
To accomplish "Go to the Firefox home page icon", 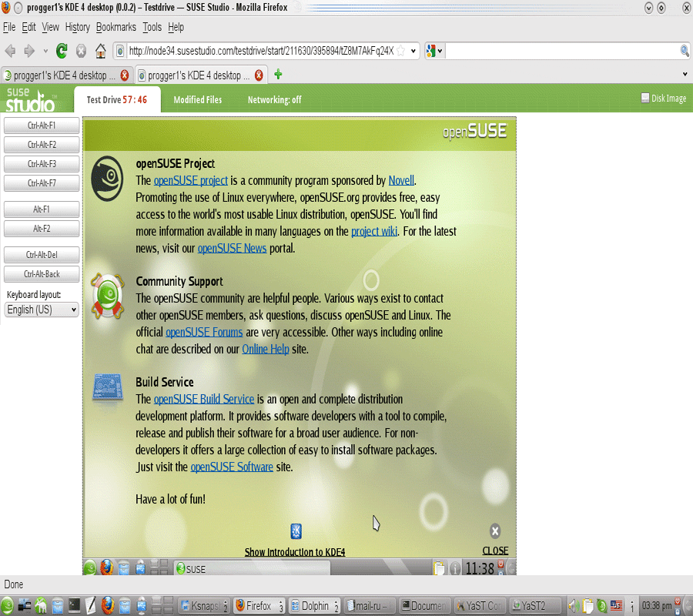I will [x=101, y=52].
